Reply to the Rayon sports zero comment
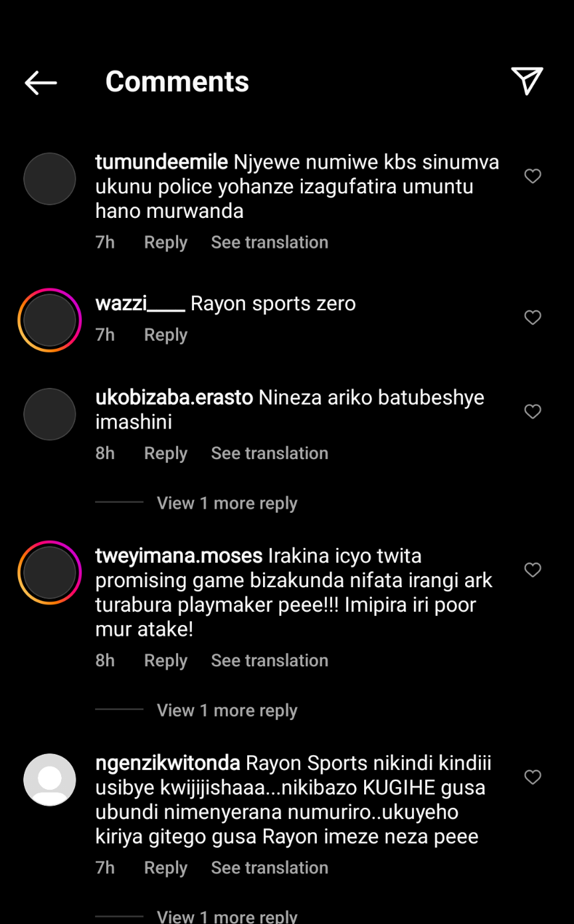The height and width of the screenshot is (924, 574). (165, 335)
